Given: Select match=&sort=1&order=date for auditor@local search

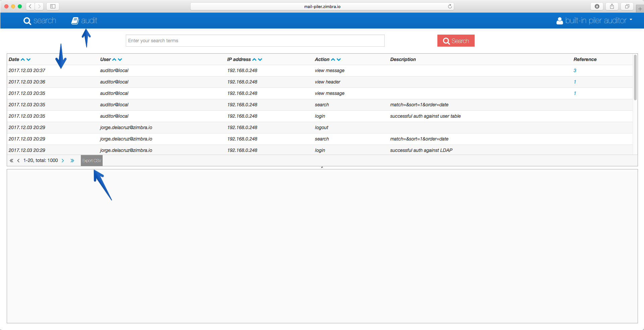Looking at the screenshot, I should 419,105.
